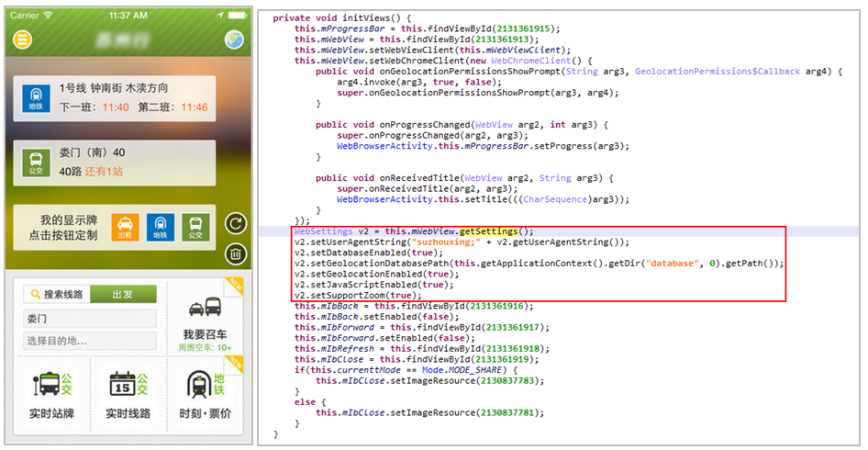
Task: Tap the Wi-Fi icon in status bar
Action: pyautogui.click(x=48, y=16)
